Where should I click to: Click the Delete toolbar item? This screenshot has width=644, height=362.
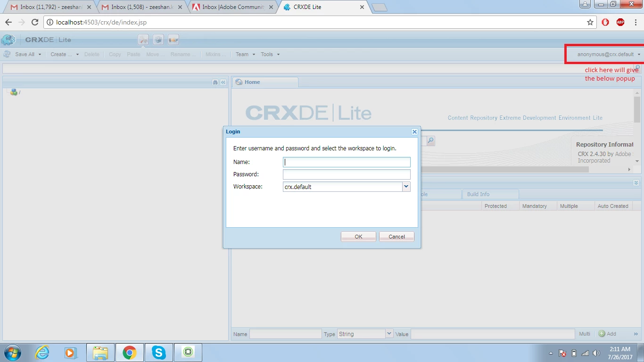[92, 54]
